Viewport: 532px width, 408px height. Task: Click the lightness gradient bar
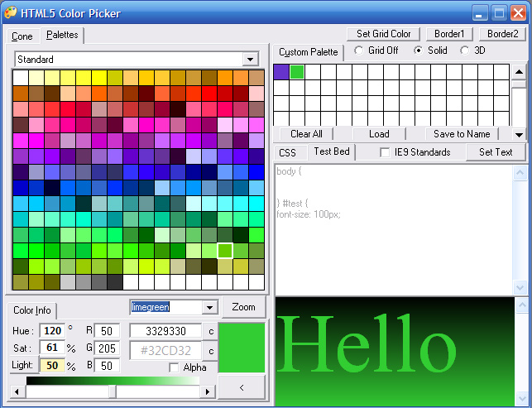113,381
